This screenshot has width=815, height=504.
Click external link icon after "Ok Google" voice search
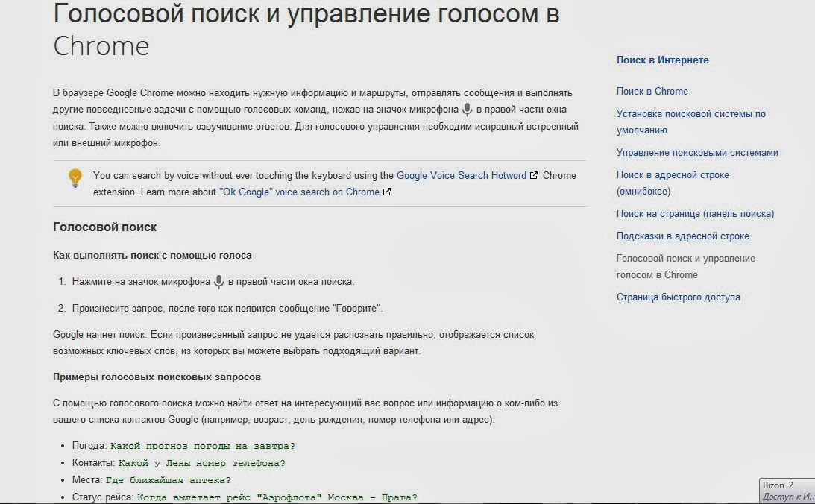click(387, 192)
